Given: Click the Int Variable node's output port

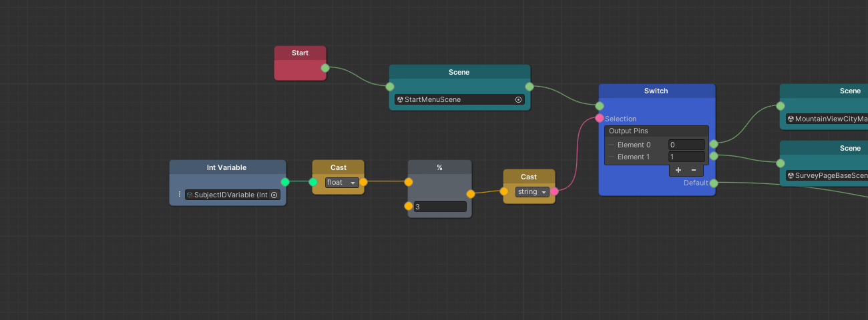Looking at the screenshot, I should click(285, 182).
